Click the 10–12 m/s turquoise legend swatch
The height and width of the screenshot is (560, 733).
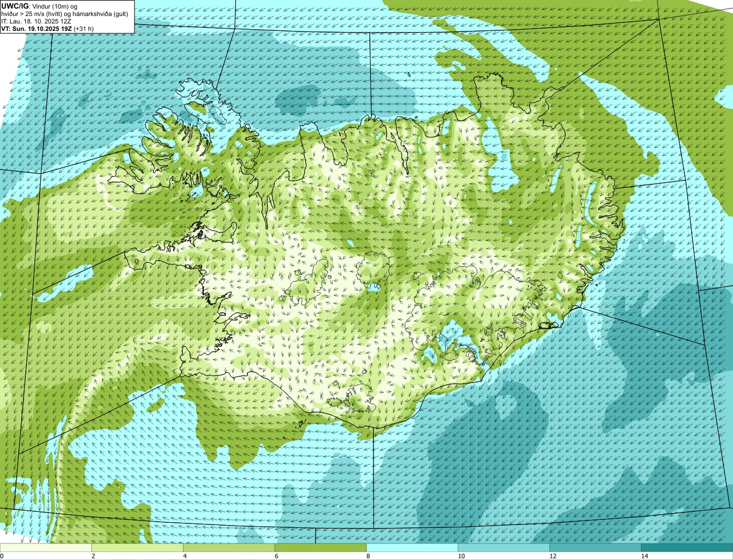504,547
